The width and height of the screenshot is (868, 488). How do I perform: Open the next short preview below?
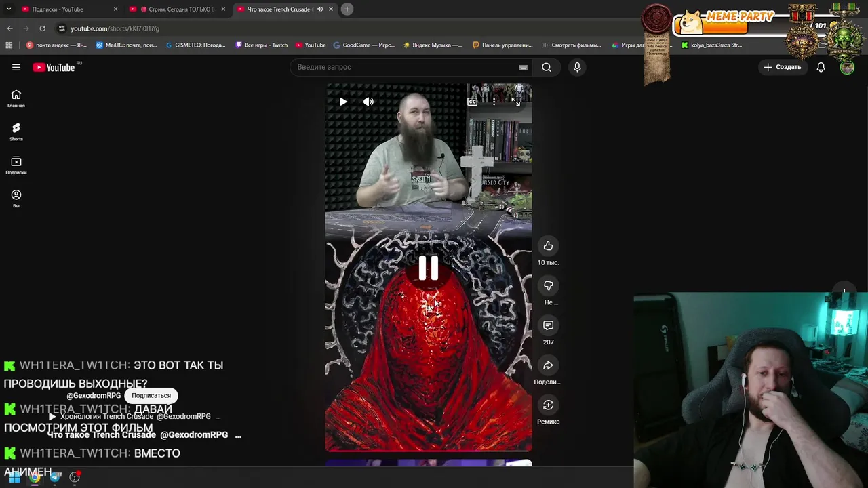(428, 464)
